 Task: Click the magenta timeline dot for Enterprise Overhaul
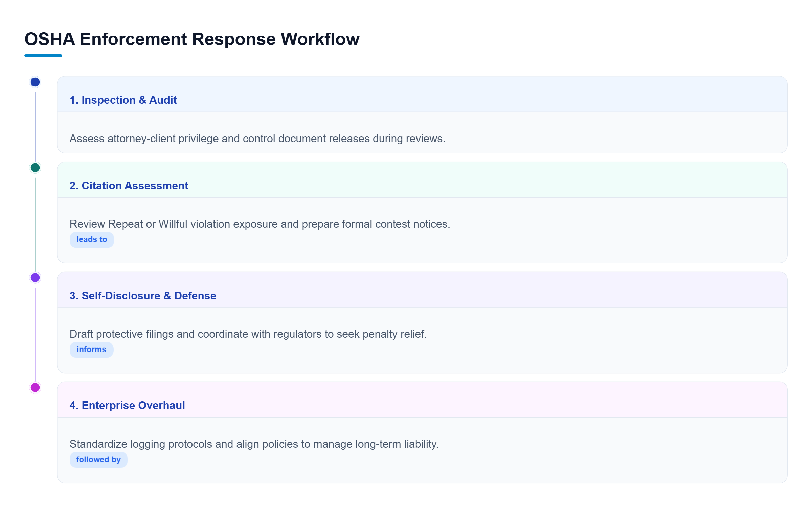[35, 387]
